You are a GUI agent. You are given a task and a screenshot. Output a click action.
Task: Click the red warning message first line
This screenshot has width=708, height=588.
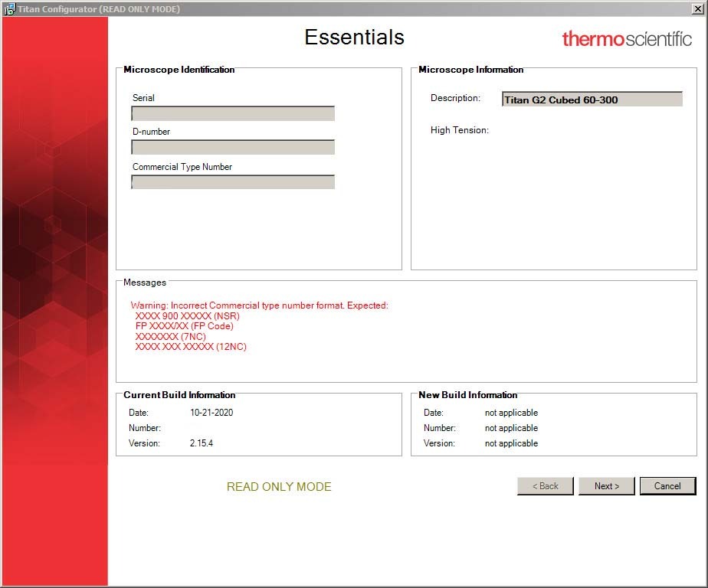(x=259, y=305)
